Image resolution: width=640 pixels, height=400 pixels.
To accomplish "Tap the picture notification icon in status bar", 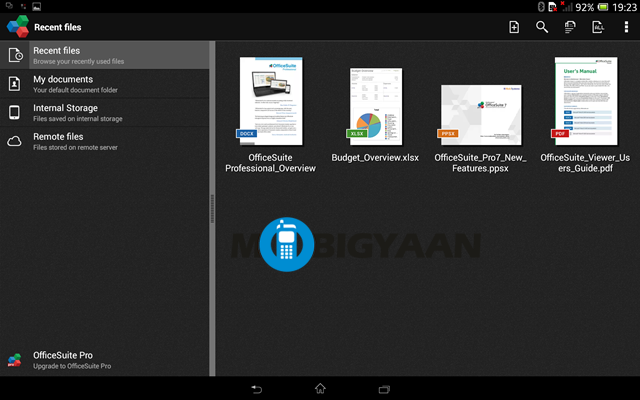I will click(x=37, y=7).
